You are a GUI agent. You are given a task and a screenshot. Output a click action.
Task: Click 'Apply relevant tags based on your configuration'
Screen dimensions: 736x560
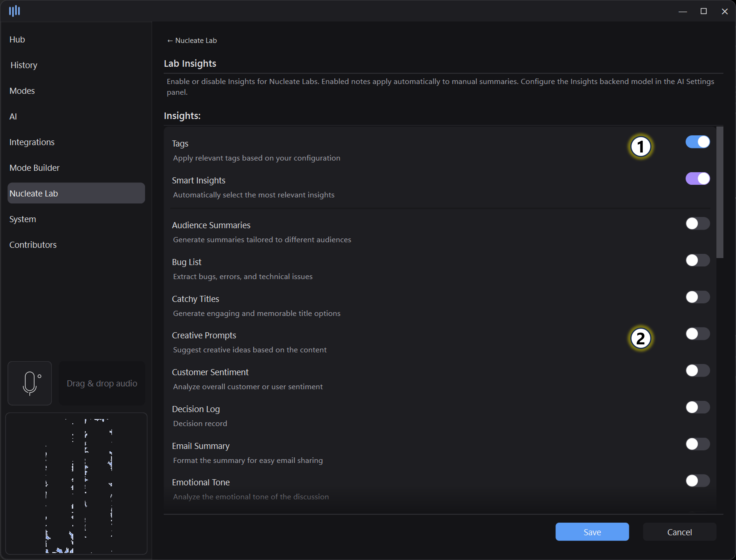[x=256, y=158]
